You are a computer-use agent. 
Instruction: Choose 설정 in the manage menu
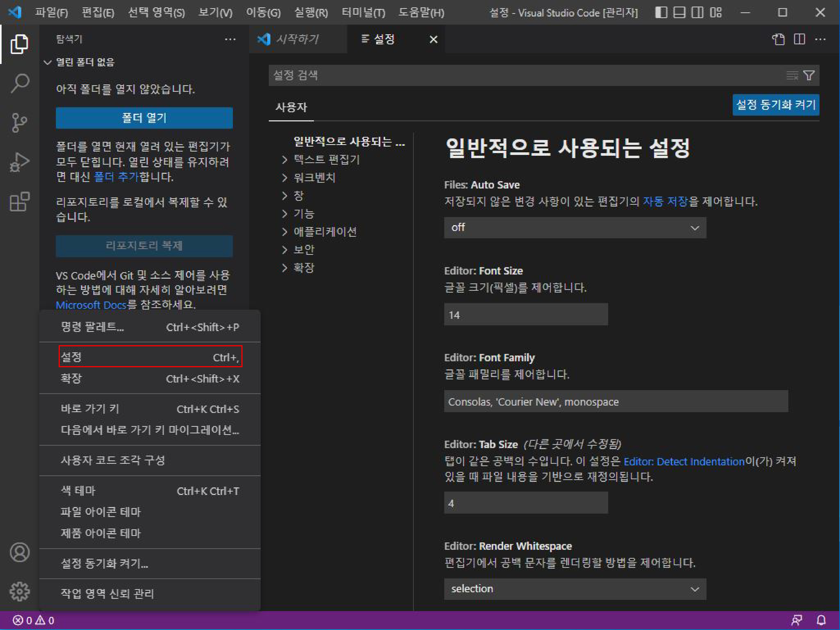pos(150,357)
